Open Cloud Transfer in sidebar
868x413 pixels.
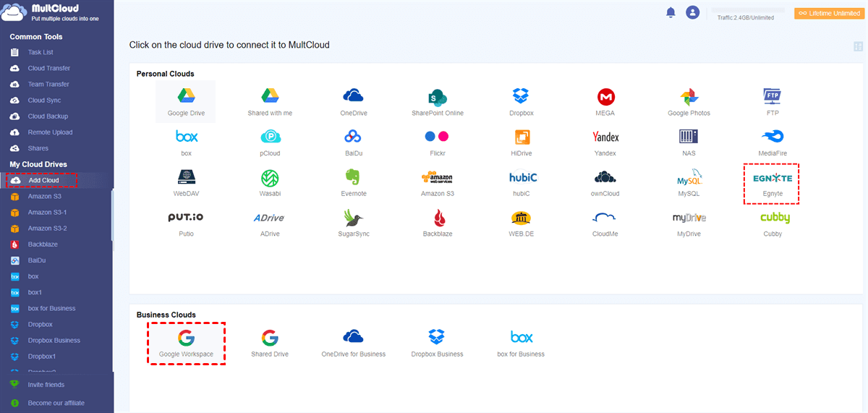[x=48, y=68]
